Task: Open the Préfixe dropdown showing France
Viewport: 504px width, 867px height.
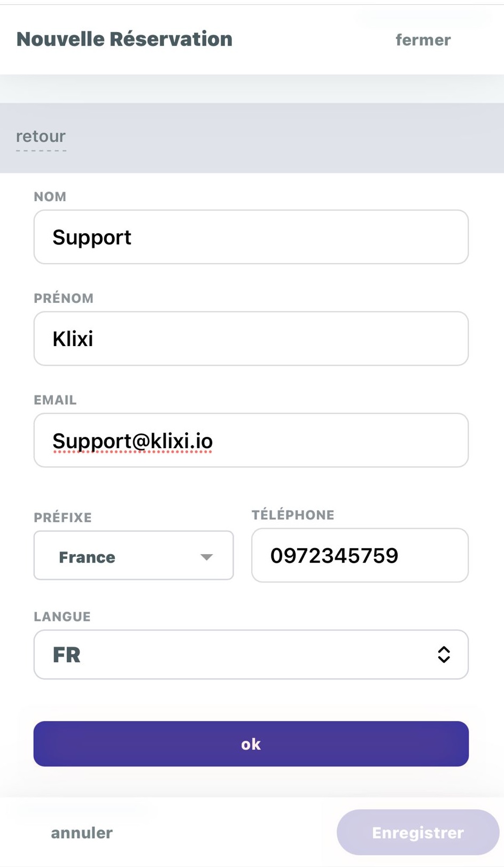Action: (x=133, y=556)
